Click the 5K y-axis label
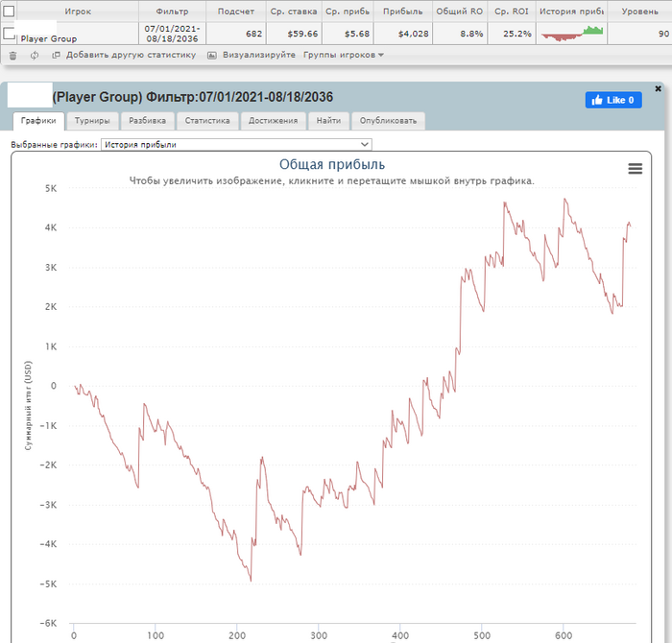This screenshot has width=672, height=643. (x=51, y=188)
